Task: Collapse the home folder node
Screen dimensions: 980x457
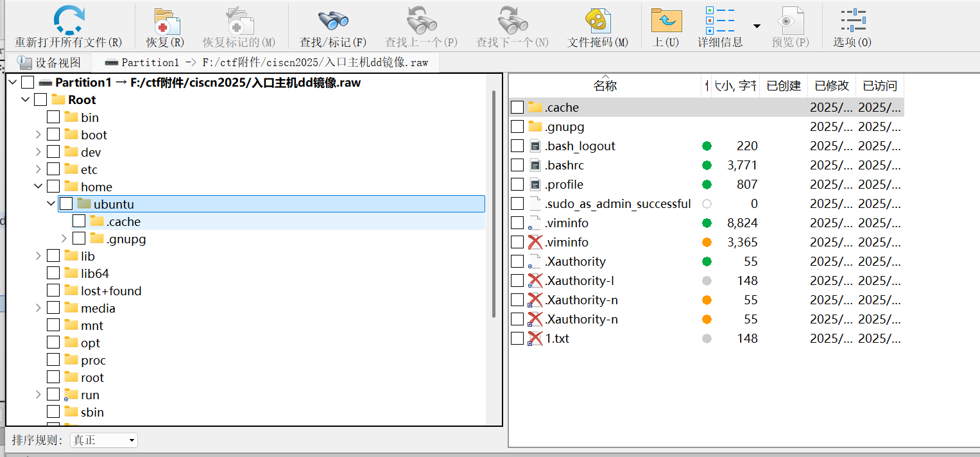Action: pos(39,187)
